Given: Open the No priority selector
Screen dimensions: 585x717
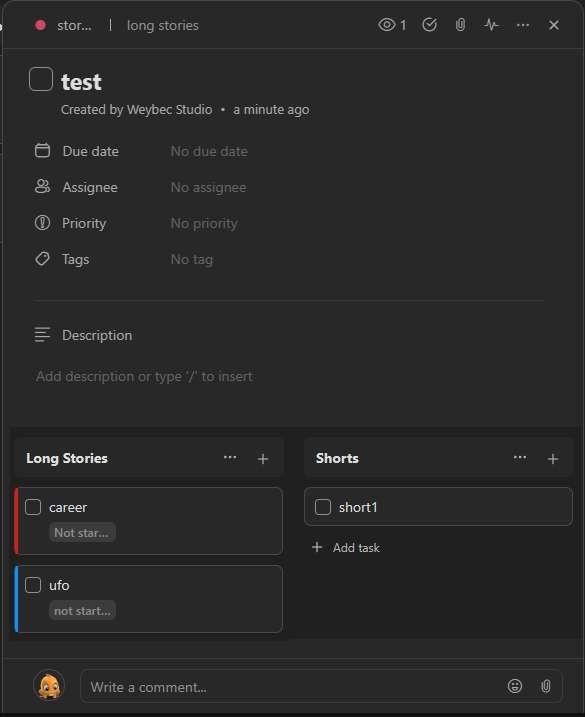Looking at the screenshot, I should 204,224.
